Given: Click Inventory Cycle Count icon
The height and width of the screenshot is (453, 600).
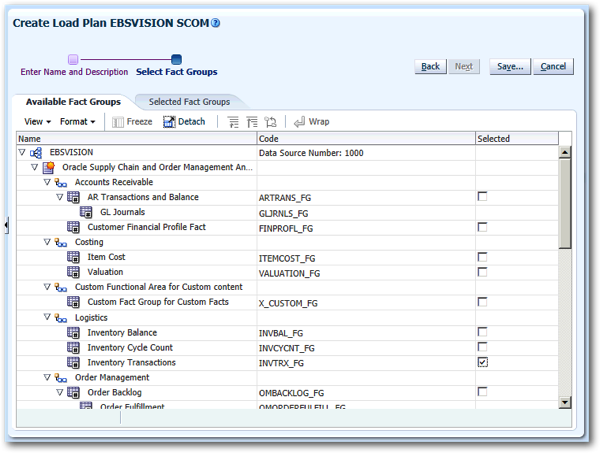Looking at the screenshot, I should point(73,348).
